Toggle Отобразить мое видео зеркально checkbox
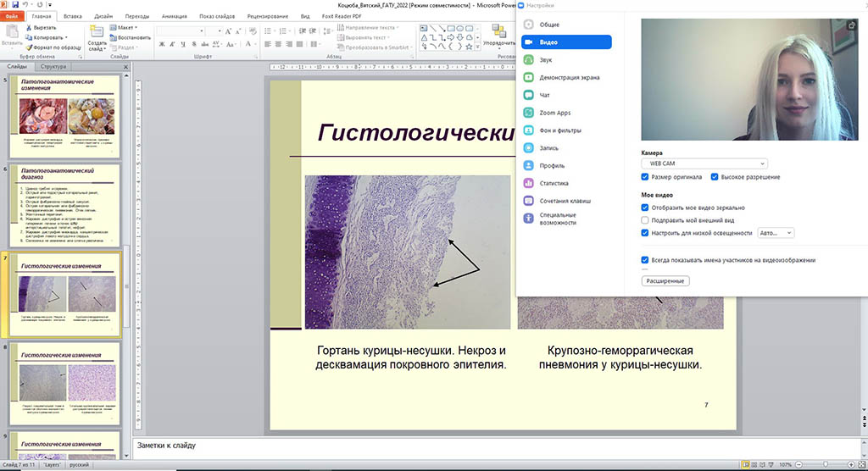Image resolution: width=868 pixels, height=471 pixels. click(x=645, y=208)
